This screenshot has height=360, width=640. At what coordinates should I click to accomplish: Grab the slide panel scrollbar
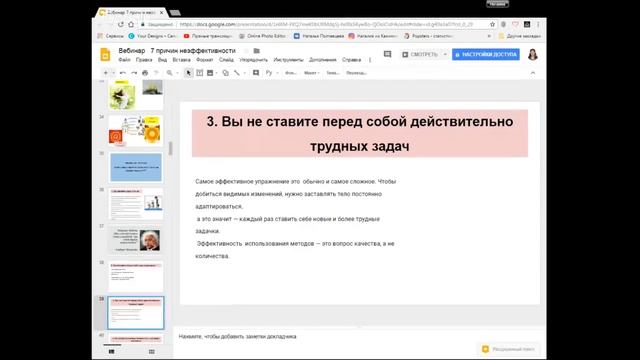[x=170, y=149]
